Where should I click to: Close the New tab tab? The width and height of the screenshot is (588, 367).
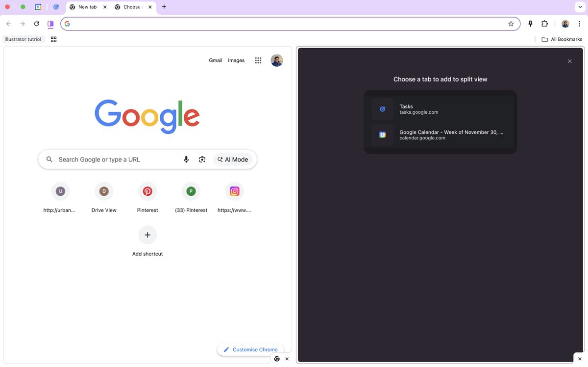[x=105, y=7]
